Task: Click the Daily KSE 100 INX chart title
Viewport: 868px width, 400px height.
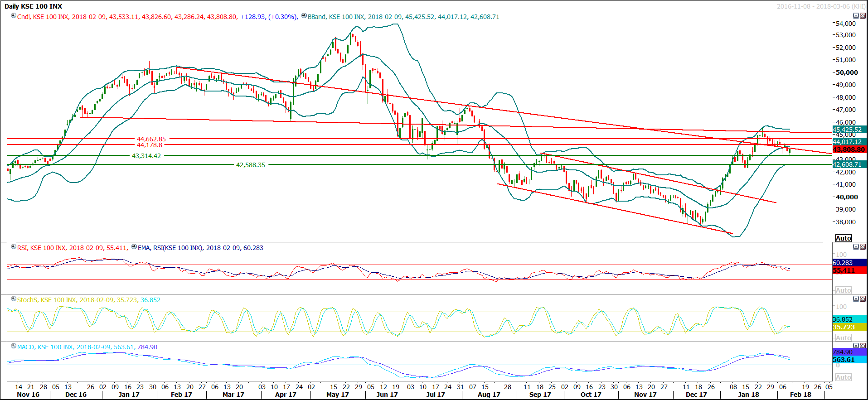Action: coord(34,6)
